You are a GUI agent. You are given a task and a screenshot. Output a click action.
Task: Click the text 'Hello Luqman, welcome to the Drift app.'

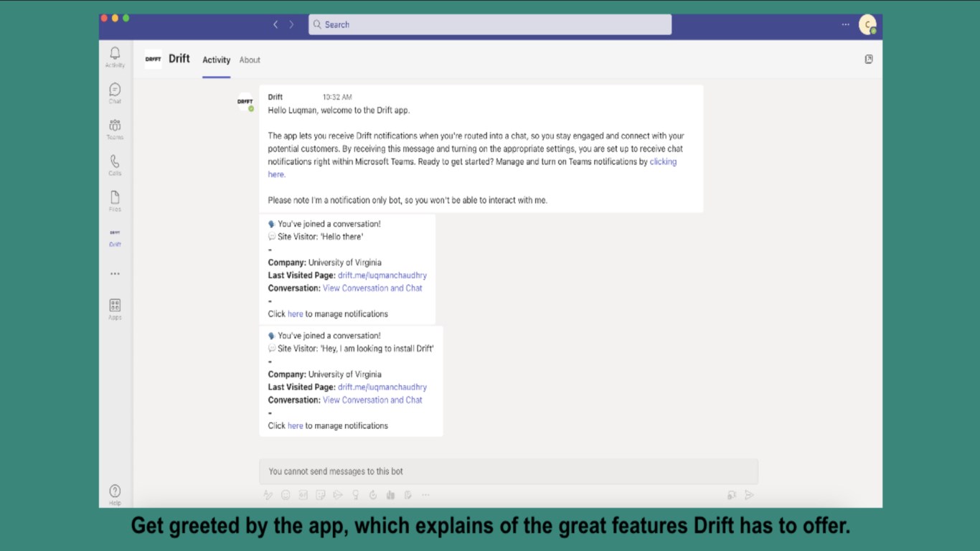tap(339, 110)
